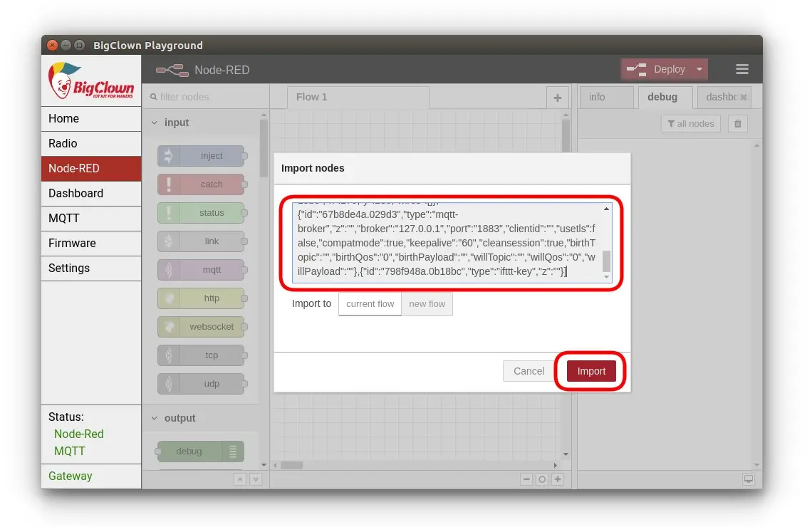Click the palette scroll down arrow
Image resolution: width=812 pixels, height=527 pixels.
pos(264,465)
